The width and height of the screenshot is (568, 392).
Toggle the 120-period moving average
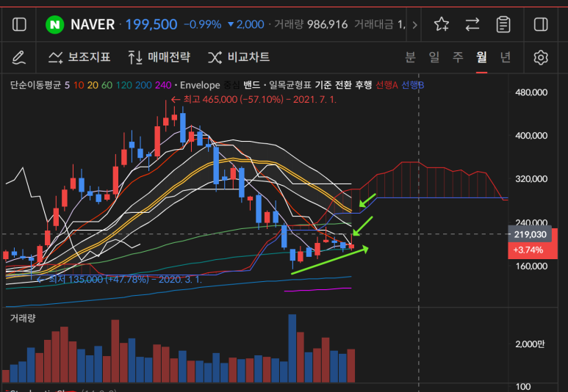(124, 85)
